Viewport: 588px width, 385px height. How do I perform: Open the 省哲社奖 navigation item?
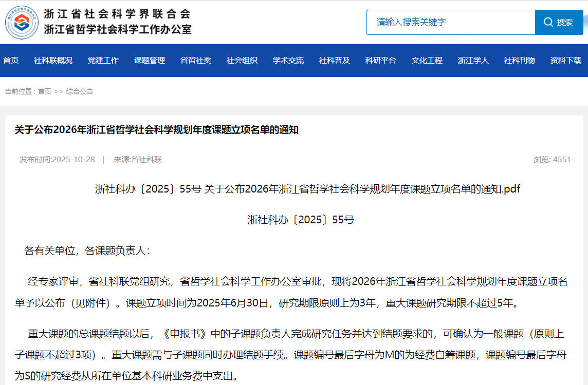click(196, 61)
